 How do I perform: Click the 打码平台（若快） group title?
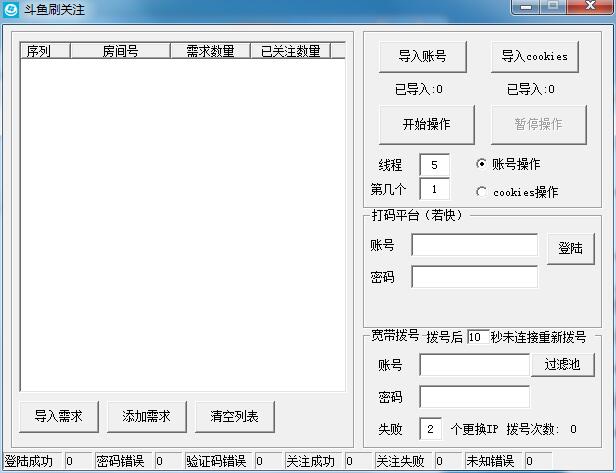[417, 215]
